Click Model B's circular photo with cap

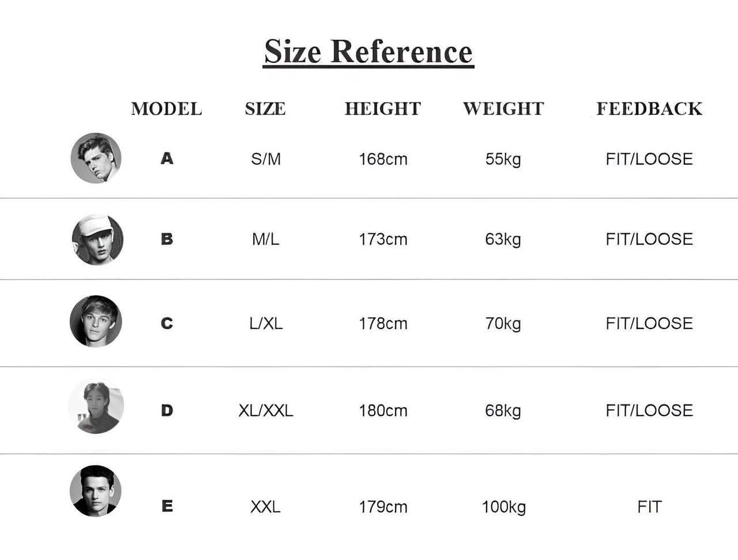(x=97, y=240)
